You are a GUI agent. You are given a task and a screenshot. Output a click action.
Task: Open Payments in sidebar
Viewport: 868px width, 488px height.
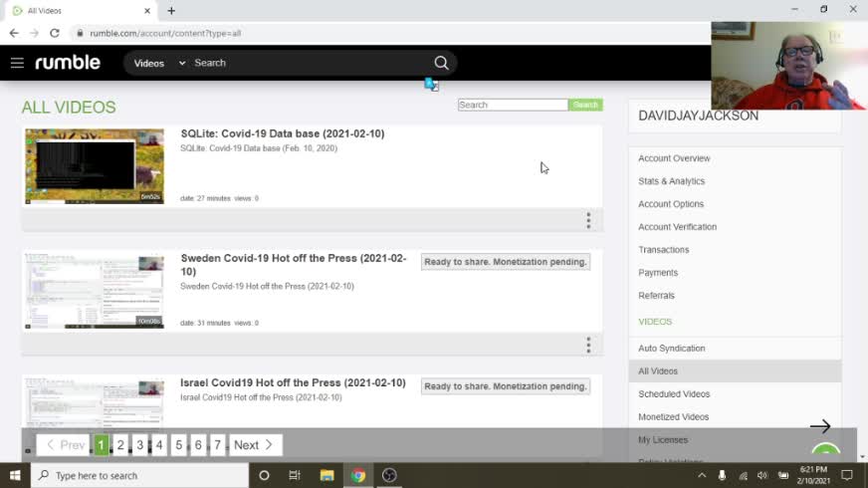click(658, 273)
